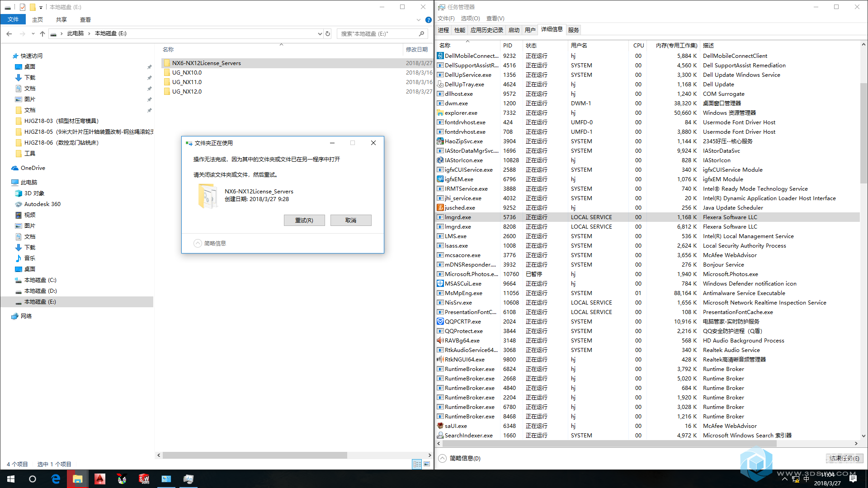This screenshot has width=868, height=488.
Task: Select NX6-NX12License_Servers folder in file list
Action: pyautogui.click(x=297, y=63)
